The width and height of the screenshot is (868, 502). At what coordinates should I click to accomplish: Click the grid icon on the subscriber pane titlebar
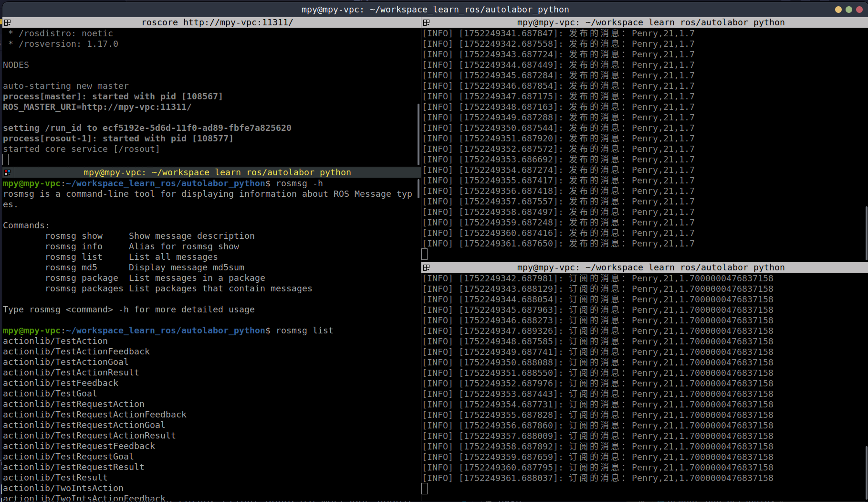[x=427, y=267]
